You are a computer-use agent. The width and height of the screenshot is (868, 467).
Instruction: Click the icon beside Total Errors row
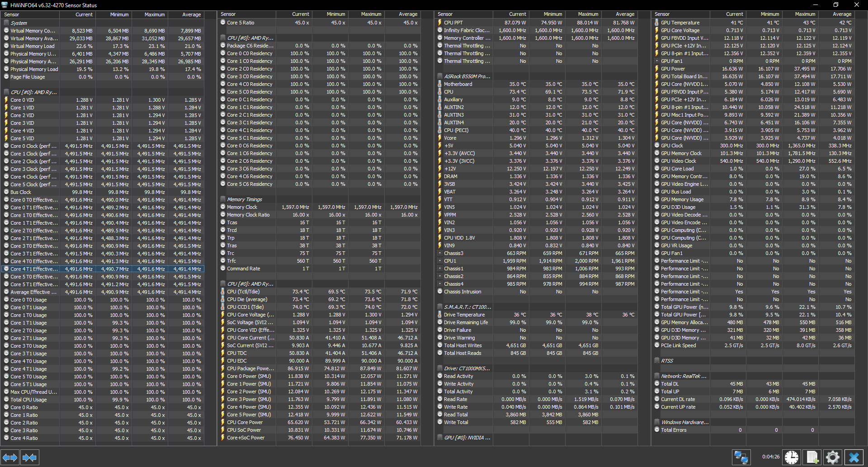[656, 430]
